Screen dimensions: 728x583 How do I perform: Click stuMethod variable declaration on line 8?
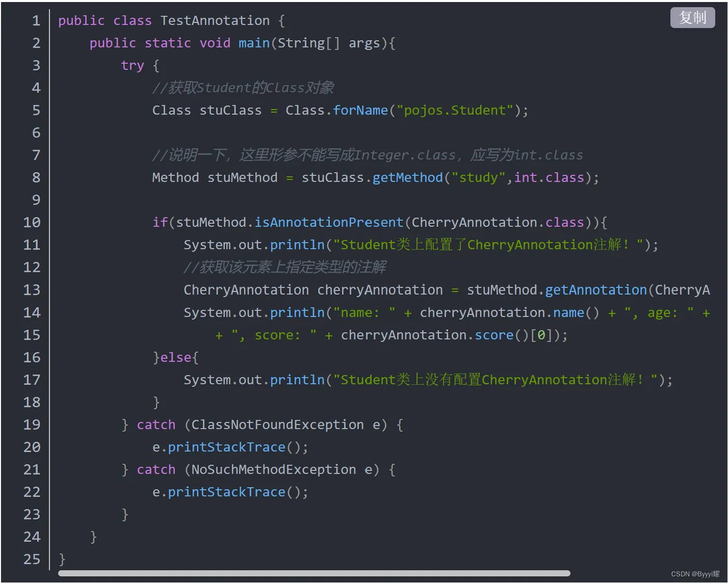point(242,178)
